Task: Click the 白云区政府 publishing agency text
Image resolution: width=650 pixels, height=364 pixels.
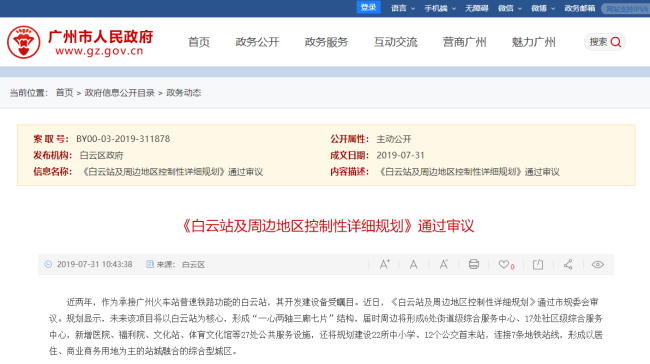Action: coord(102,155)
